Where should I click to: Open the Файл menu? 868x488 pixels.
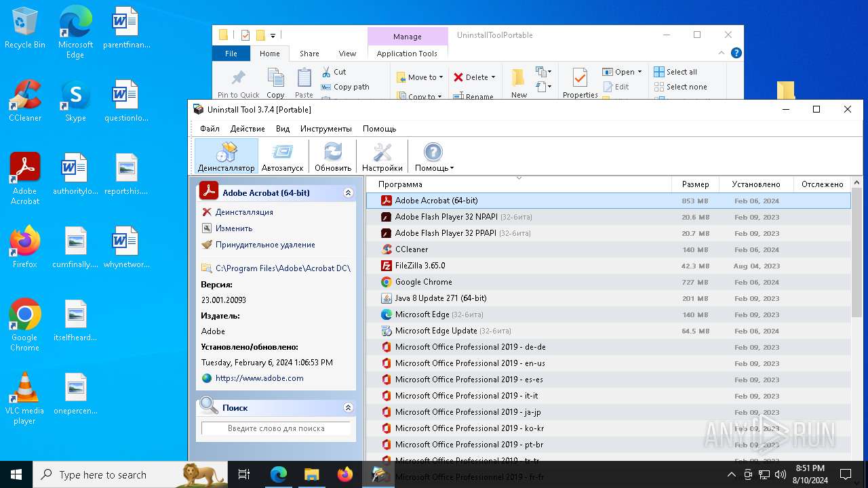click(210, 129)
